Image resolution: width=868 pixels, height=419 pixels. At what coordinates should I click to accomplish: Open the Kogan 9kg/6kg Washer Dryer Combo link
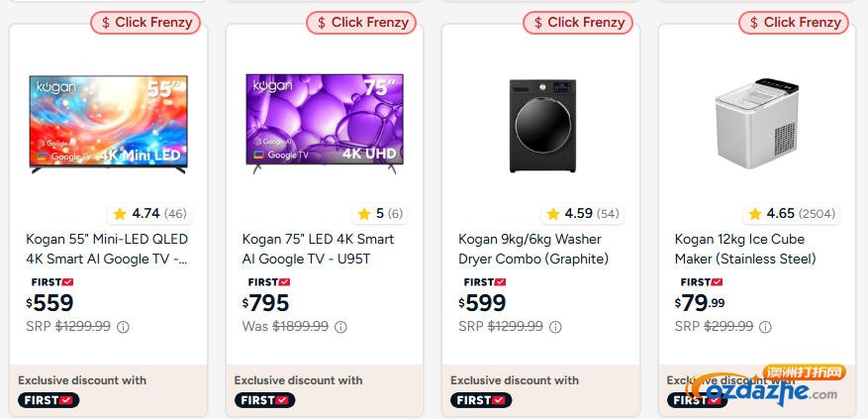click(533, 249)
